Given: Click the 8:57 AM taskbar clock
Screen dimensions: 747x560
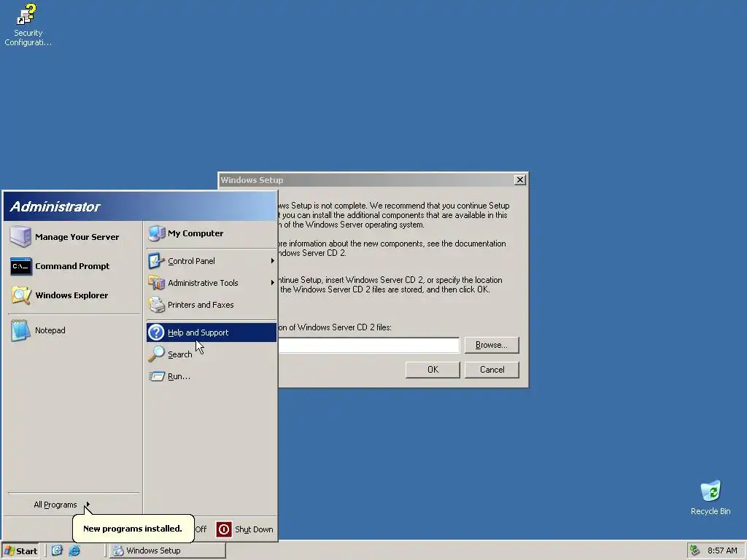Looking at the screenshot, I should [722, 551].
